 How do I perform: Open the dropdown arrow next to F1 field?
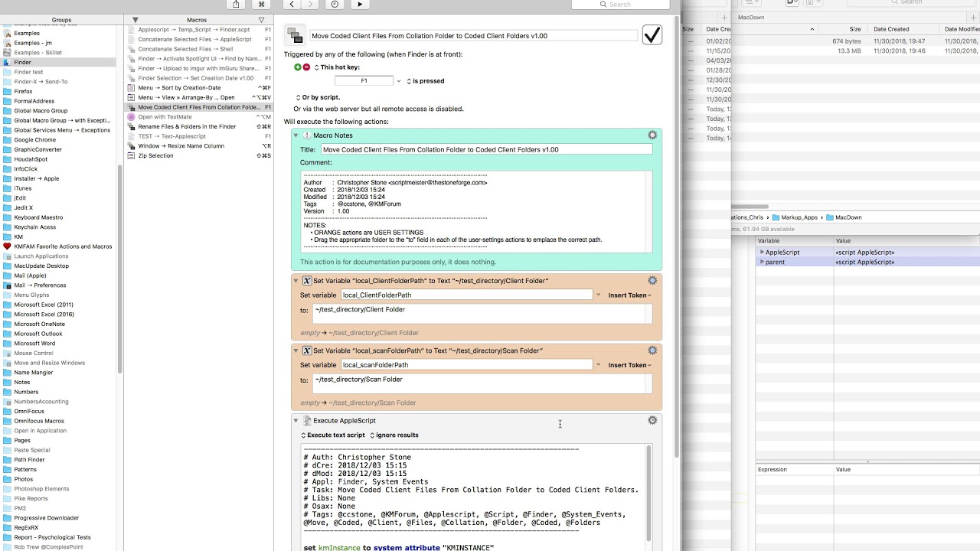click(x=398, y=80)
